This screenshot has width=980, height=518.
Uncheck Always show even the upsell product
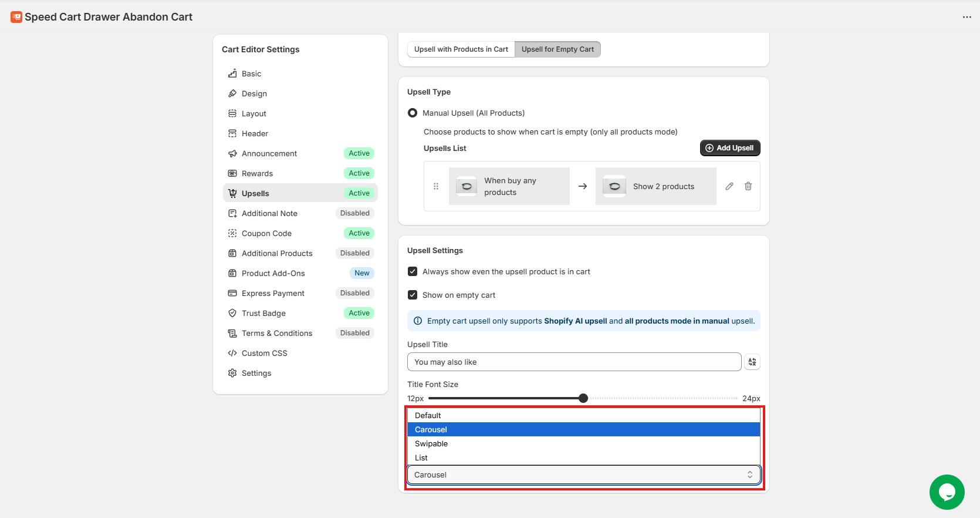point(413,271)
